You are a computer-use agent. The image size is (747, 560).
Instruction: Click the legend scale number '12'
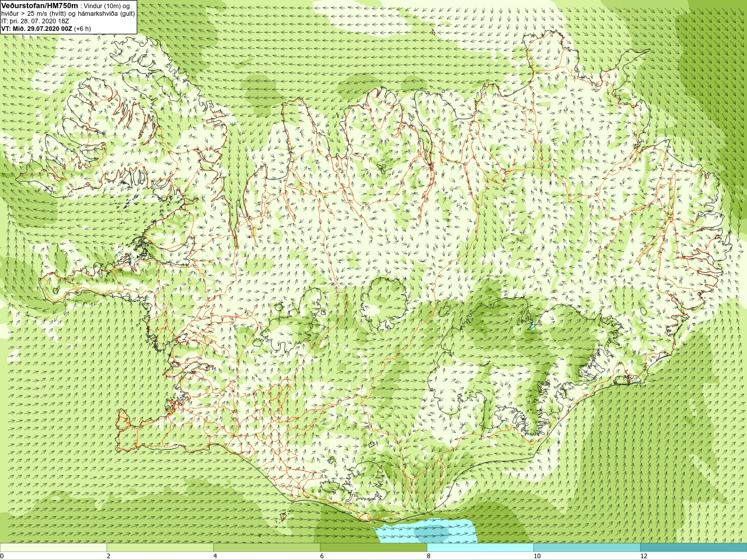644,556
